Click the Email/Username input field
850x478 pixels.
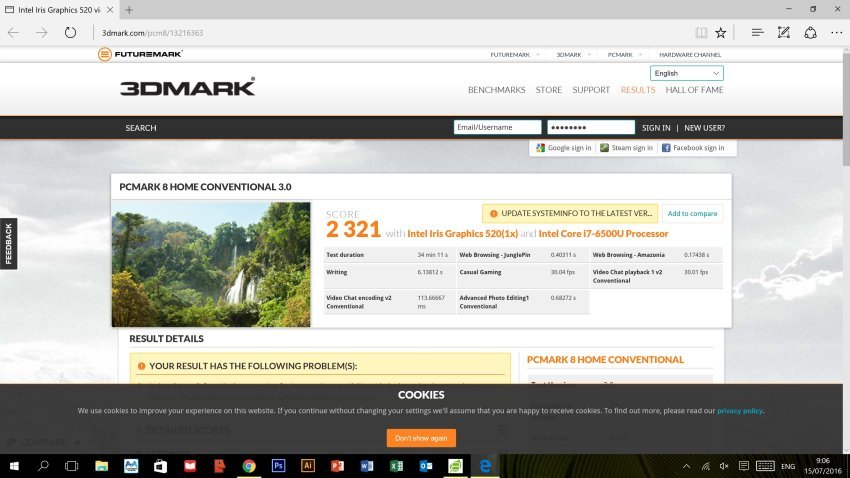coord(497,127)
